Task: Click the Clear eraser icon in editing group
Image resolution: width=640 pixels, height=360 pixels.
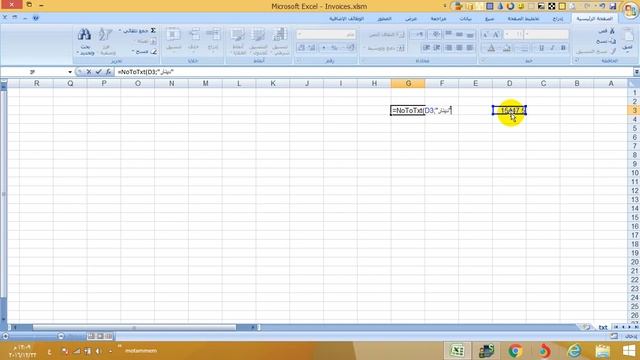Action: pyautogui.click(x=153, y=52)
